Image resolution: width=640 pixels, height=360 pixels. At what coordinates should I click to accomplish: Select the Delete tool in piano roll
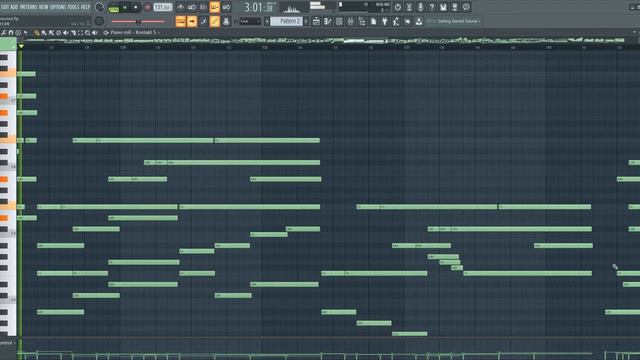point(58,33)
